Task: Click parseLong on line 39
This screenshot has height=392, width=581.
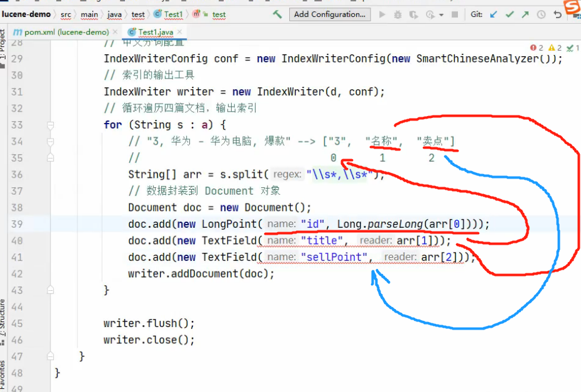Action: 395,224
